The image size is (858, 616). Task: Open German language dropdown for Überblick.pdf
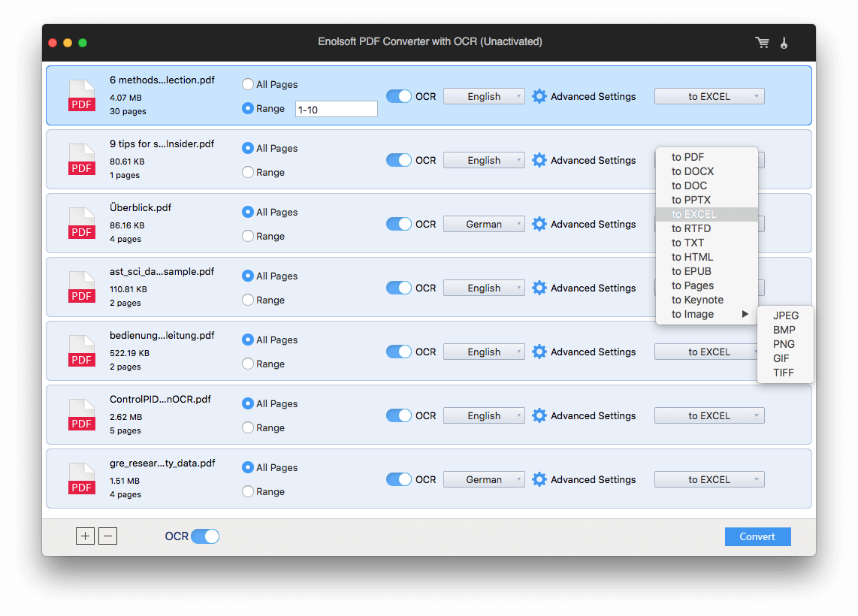484,225
